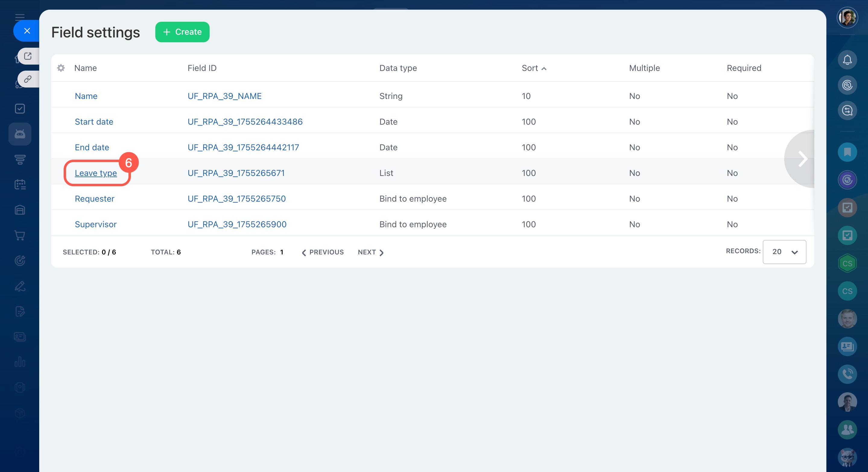Click the open-in-new-window icon

(28, 56)
